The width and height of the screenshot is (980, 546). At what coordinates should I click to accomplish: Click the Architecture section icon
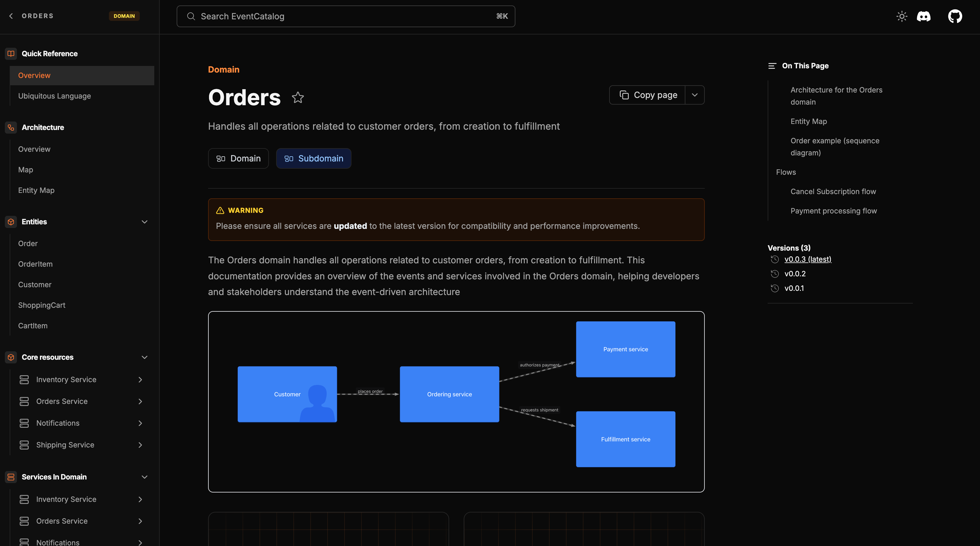[11, 127]
